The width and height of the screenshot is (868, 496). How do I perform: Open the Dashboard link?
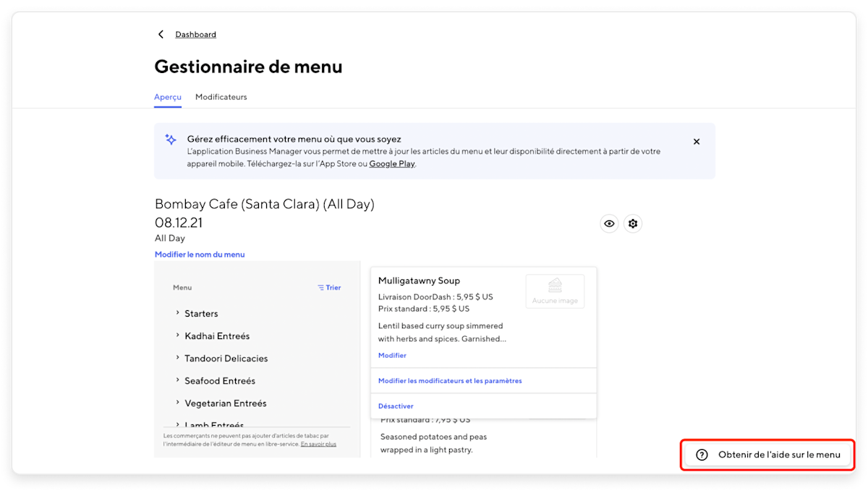coord(195,35)
